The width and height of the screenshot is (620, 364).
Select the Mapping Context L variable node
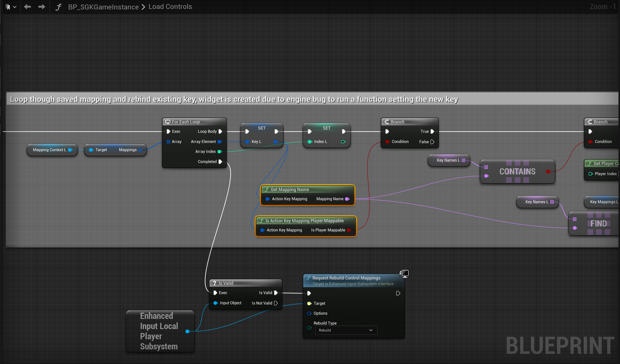tap(50, 150)
